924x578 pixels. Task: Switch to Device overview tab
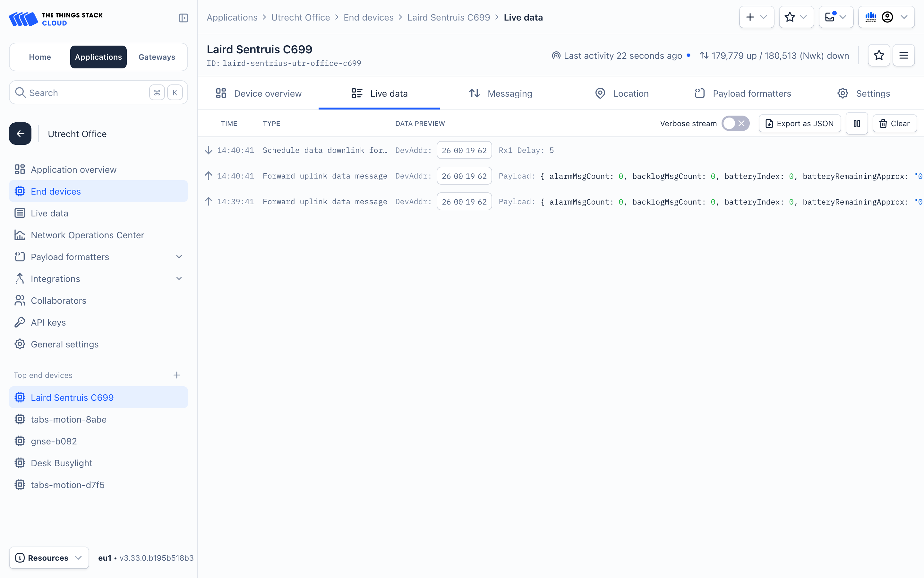point(259,93)
